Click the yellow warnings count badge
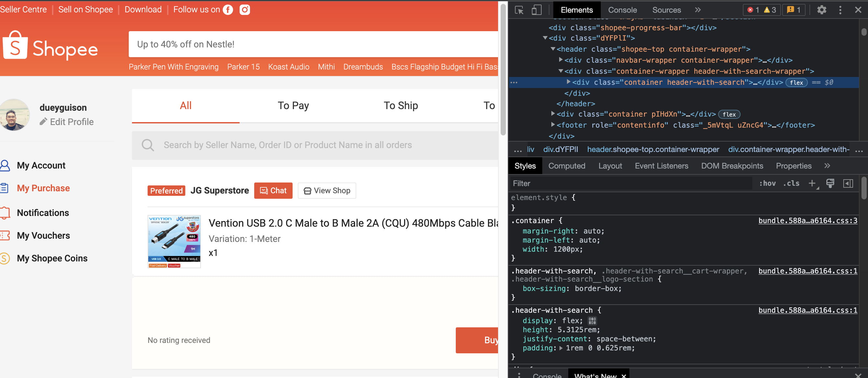 click(770, 10)
